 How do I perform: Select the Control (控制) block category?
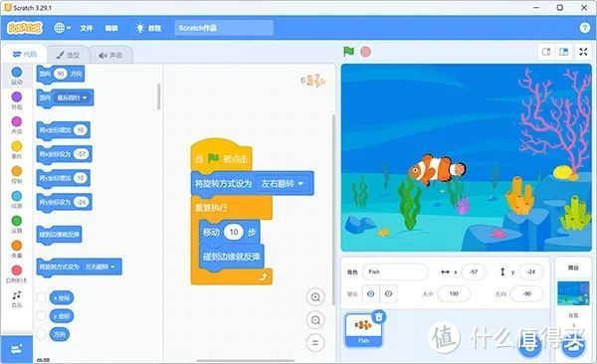pos(16,175)
